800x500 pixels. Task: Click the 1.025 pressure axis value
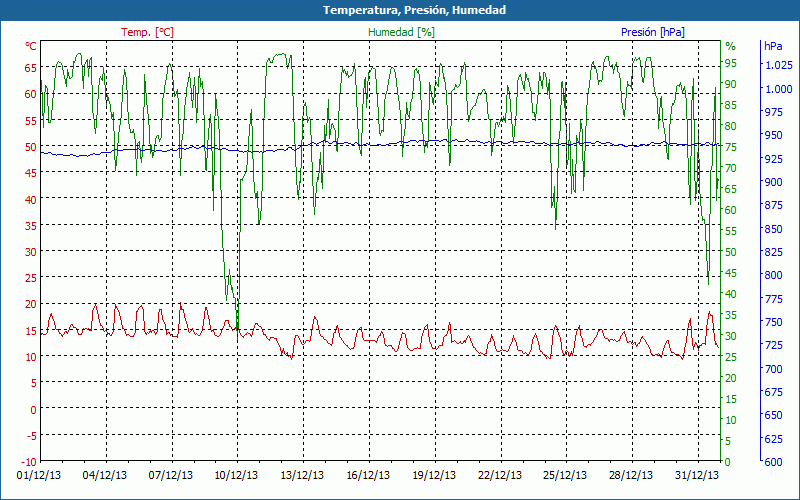point(779,65)
